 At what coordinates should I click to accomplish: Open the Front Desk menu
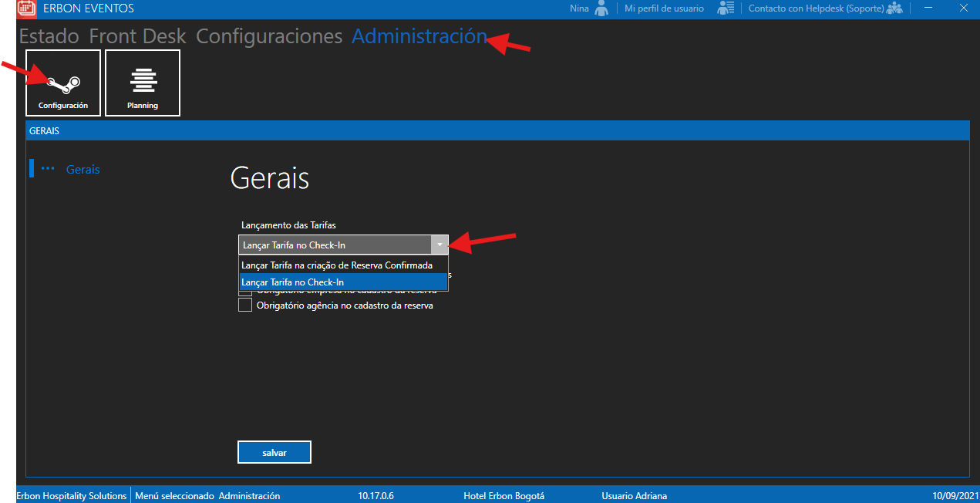coord(137,36)
